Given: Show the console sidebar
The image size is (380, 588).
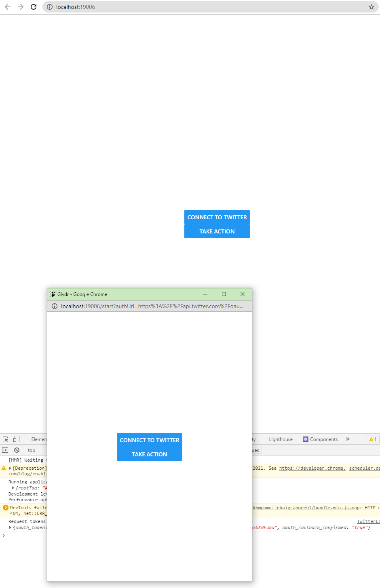Looking at the screenshot, I should click(5, 450).
